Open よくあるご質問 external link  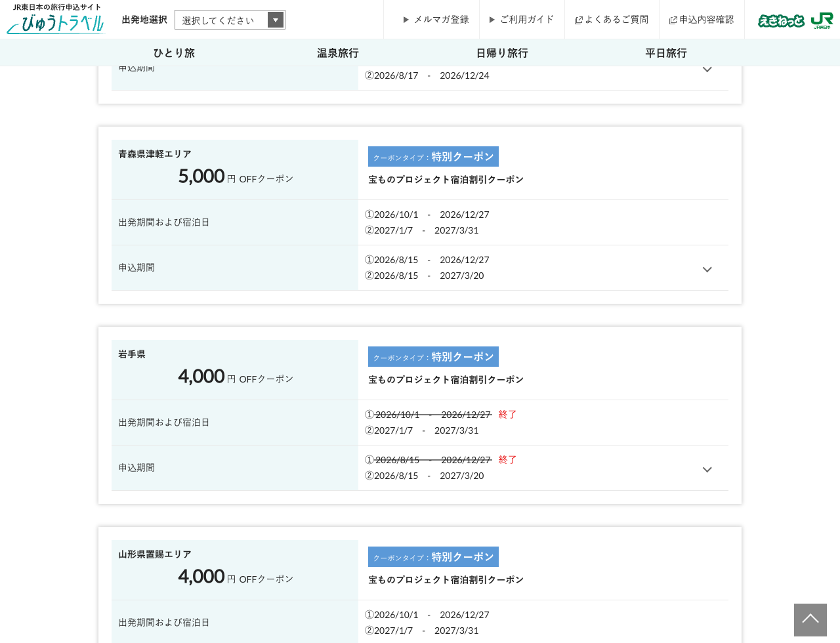pyautogui.click(x=612, y=20)
